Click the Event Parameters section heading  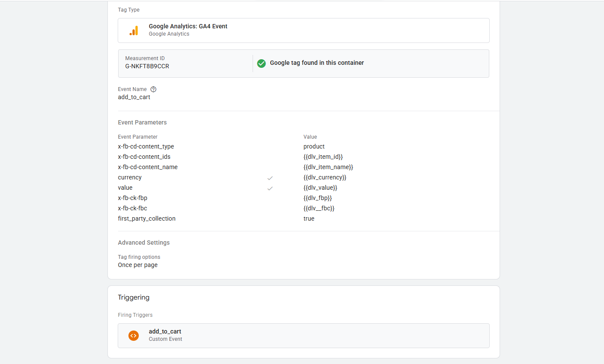(x=142, y=122)
